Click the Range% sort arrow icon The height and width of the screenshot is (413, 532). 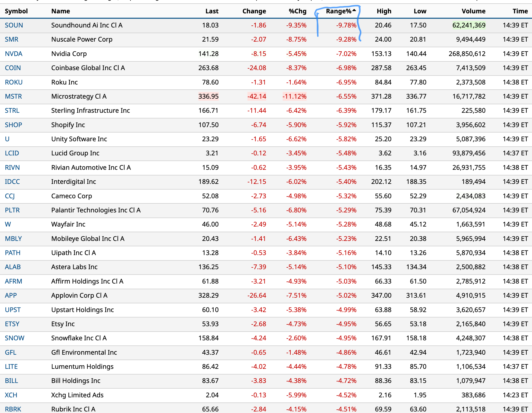tap(354, 10)
